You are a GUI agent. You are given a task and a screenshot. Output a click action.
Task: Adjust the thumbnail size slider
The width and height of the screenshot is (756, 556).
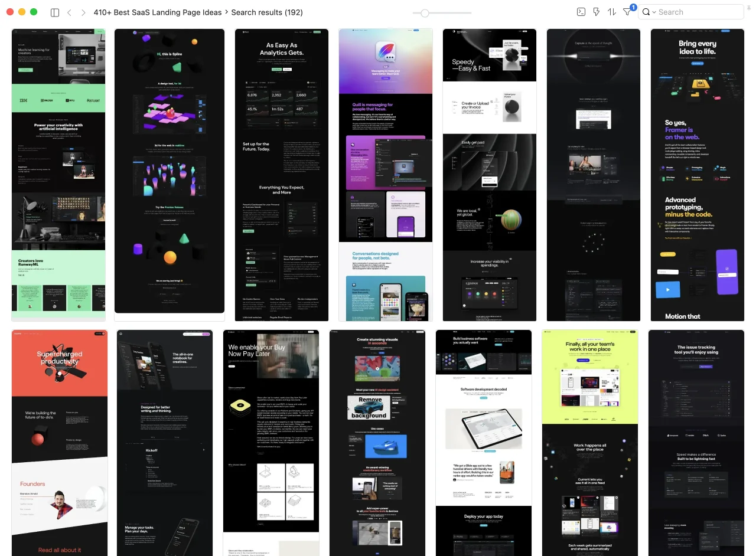pyautogui.click(x=424, y=13)
